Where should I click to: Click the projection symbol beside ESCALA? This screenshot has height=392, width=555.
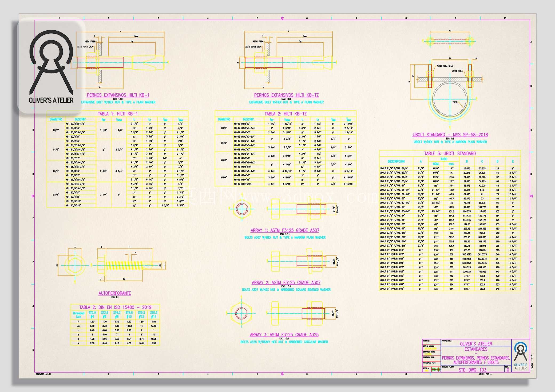(436, 370)
